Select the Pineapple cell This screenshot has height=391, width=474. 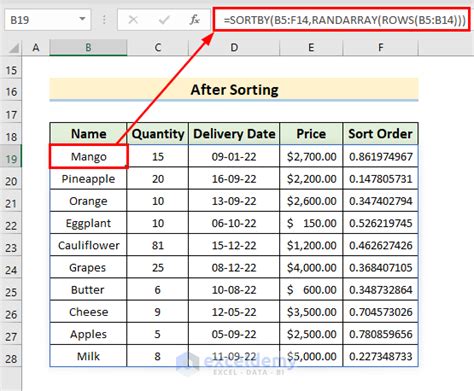(x=88, y=179)
